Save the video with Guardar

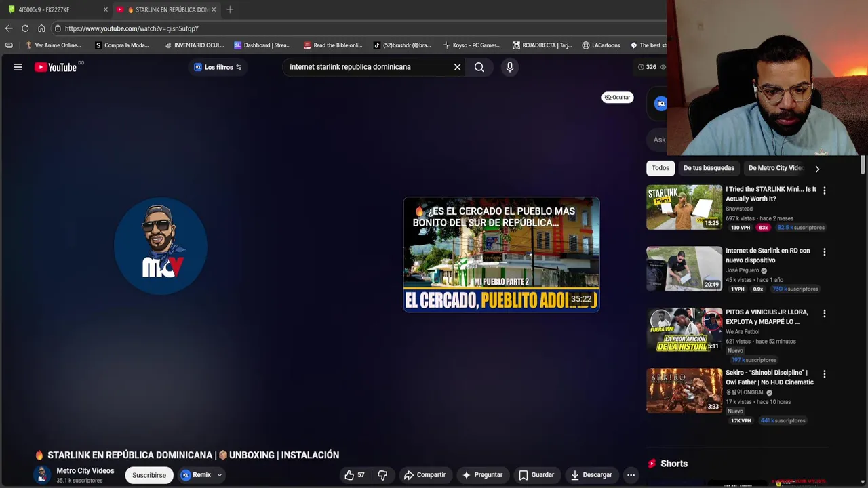click(536, 475)
